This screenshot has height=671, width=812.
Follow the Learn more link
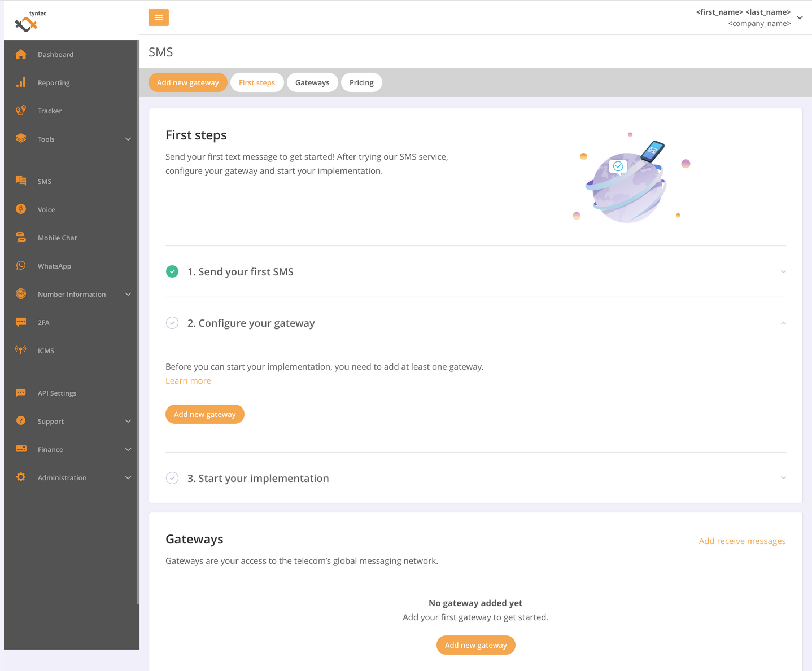coord(188,381)
